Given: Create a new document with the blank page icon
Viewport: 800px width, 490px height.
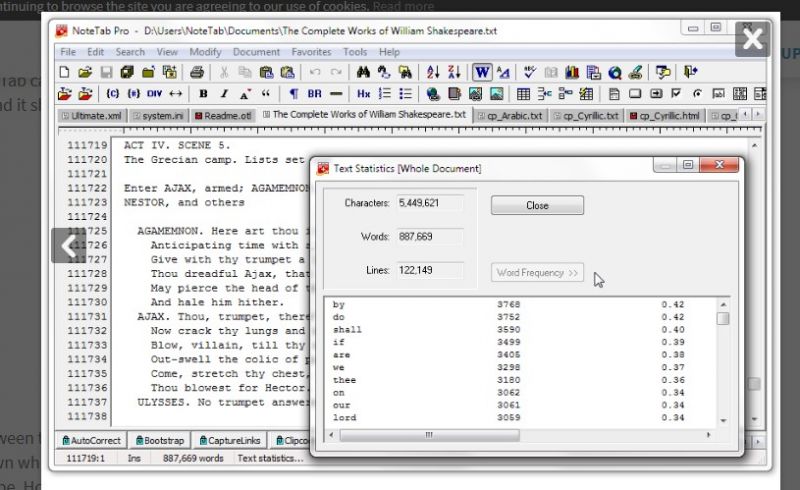Looking at the screenshot, I should click(64, 72).
